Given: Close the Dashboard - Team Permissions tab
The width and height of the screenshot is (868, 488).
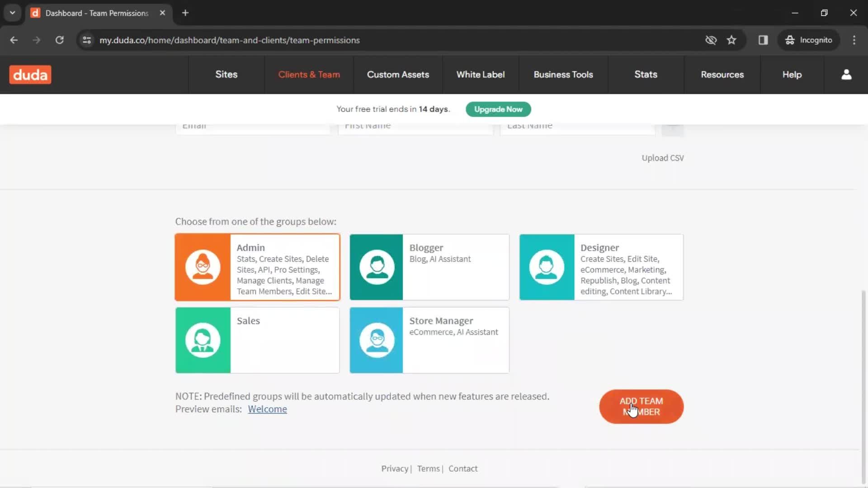Looking at the screenshot, I should (162, 13).
